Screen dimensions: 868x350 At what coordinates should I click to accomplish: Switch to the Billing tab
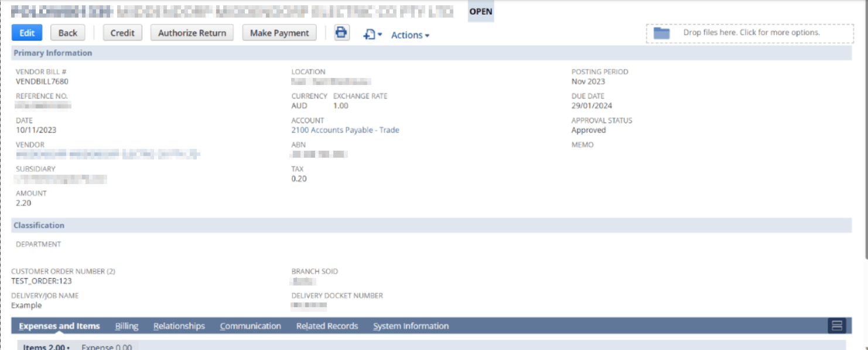pos(127,325)
